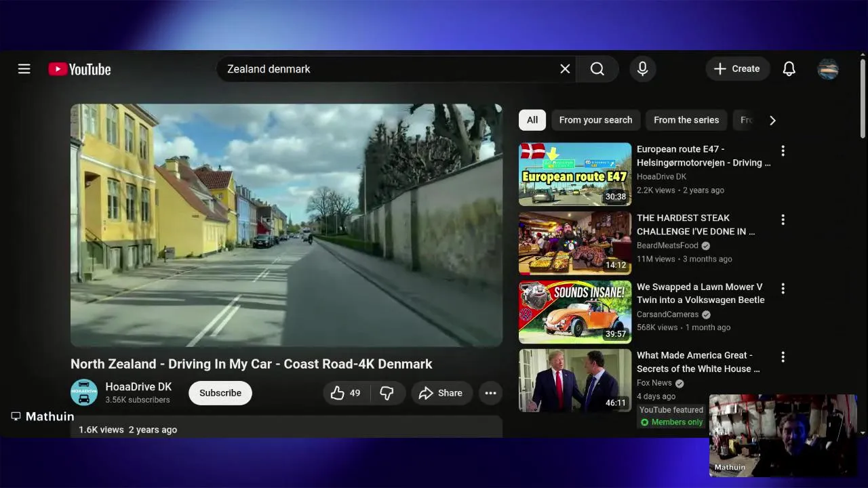Click the YouTube featured label
The width and height of the screenshot is (868, 488).
click(671, 410)
